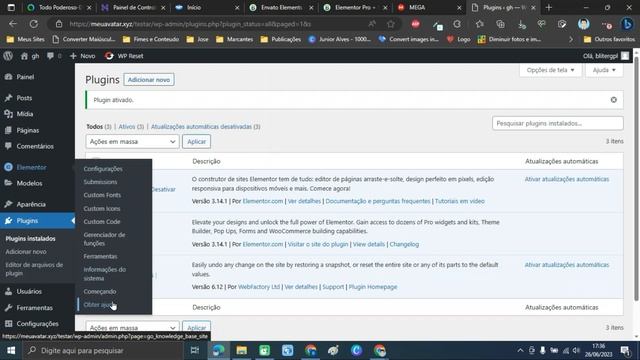Screen dimensions: 640x360
Task: Click 'Pesquisar plugins instalados' search field
Action: pyautogui.click(x=558, y=123)
